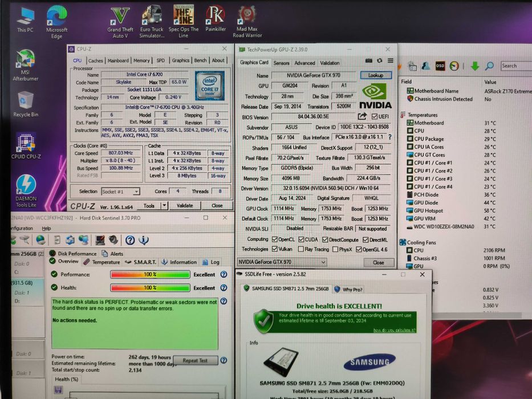Image resolution: width=532 pixels, height=399 pixels.
Task: Click GPU-Z screenshot camera icon
Action: pyautogui.click(x=369, y=61)
